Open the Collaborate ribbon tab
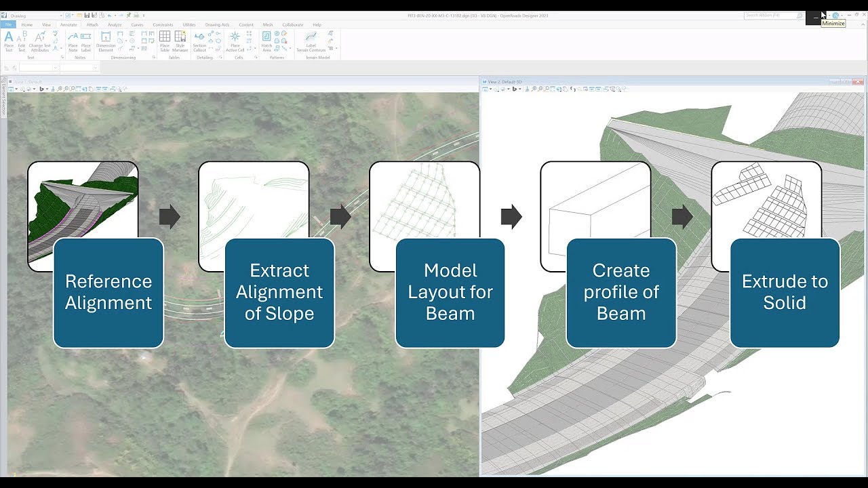The width and height of the screenshot is (868, 488). (293, 24)
